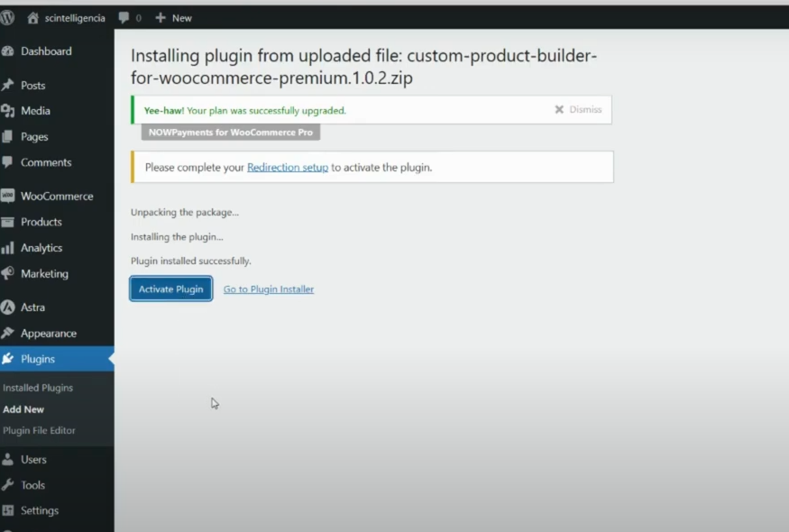The height and width of the screenshot is (532, 789).
Task: Click the Comments speech bubble sidebar icon
Action: point(7,162)
